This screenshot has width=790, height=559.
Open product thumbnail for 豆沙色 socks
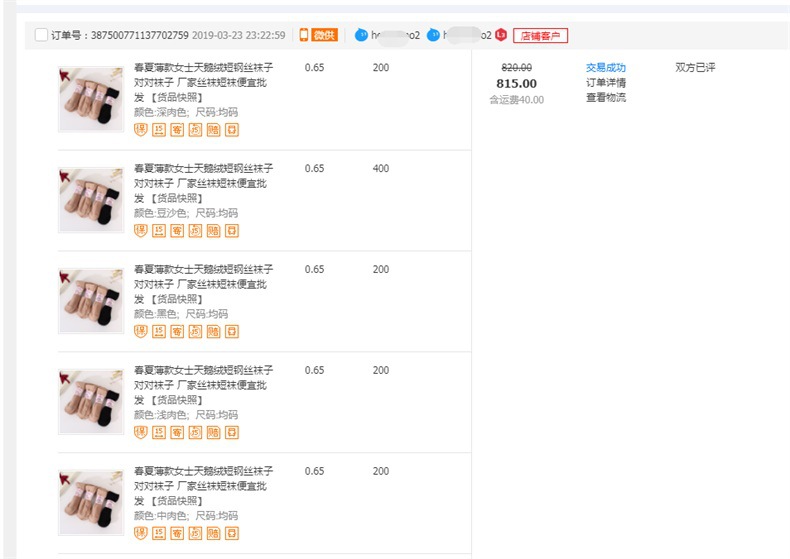tap(91, 200)
